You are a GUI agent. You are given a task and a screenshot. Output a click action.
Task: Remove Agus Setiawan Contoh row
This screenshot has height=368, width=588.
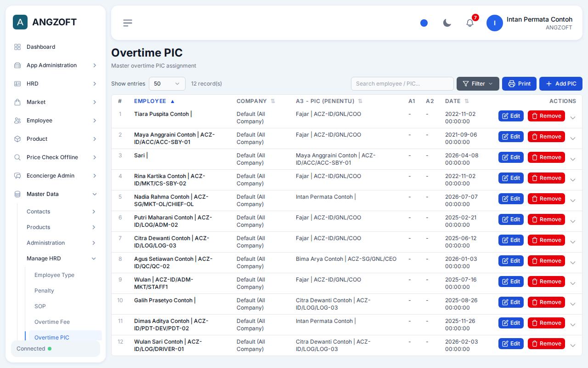[x=546, y=261]
